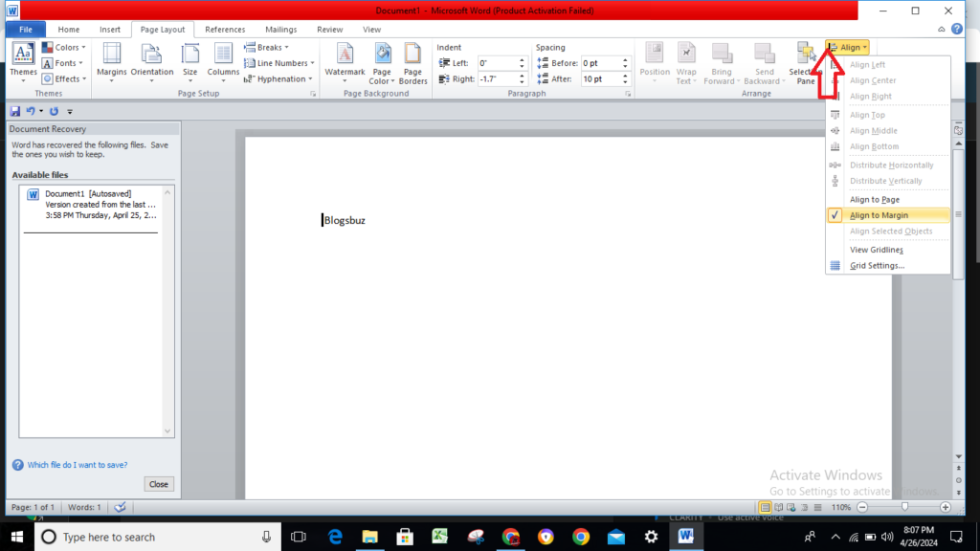Open the Page Borders tool
Viewport: 980px width, 551px height.
point(413,61)
